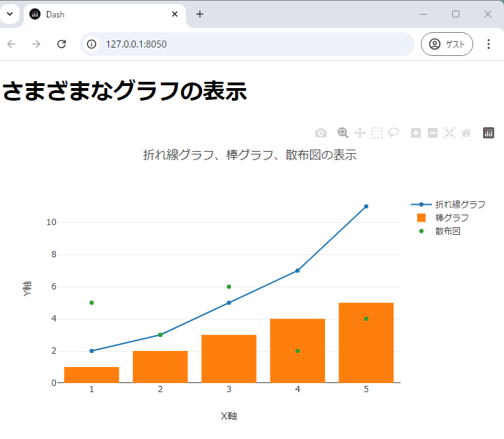
Task: Click the Autoscale icon
Action: pyautogui.click(x=449, y=133)
